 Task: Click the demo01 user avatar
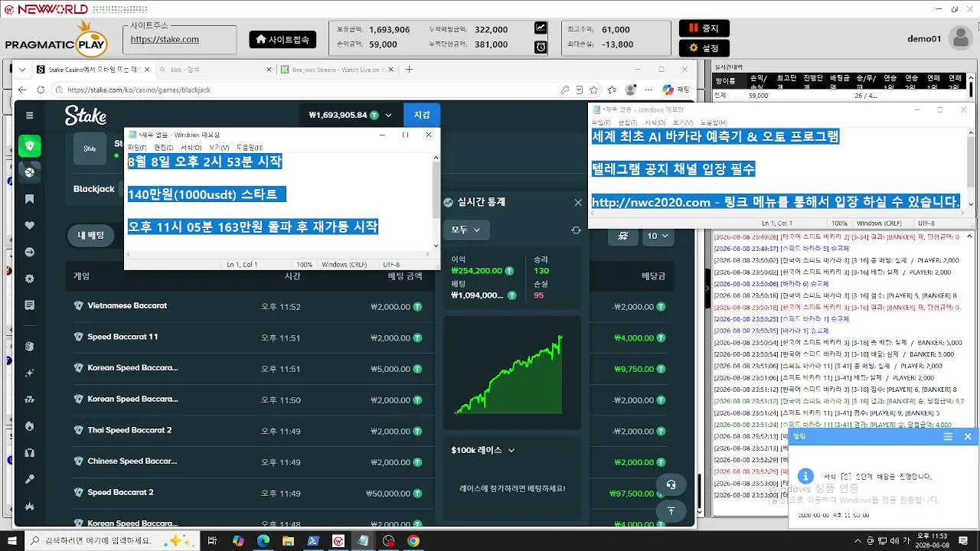pyautogui.click(x=960, y=38)
